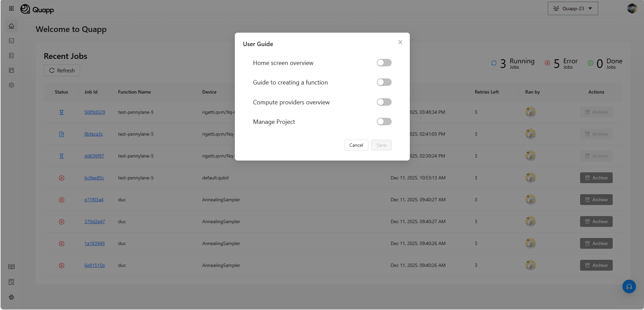Open Settings via the gear icon

tap(11, 85)
